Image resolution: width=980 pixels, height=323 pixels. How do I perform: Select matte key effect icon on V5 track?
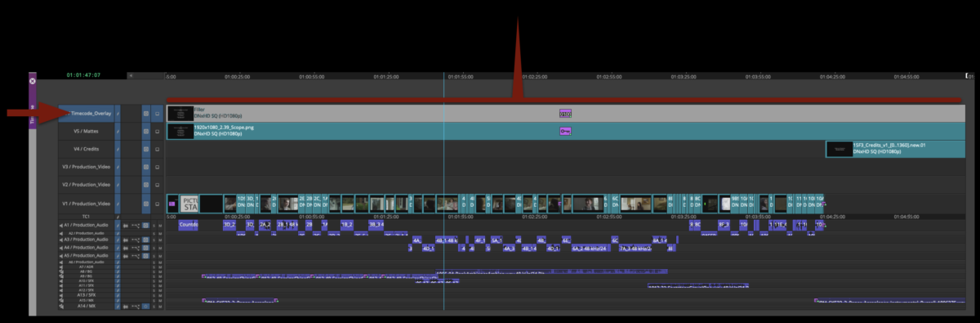click(x=564, y=131)
